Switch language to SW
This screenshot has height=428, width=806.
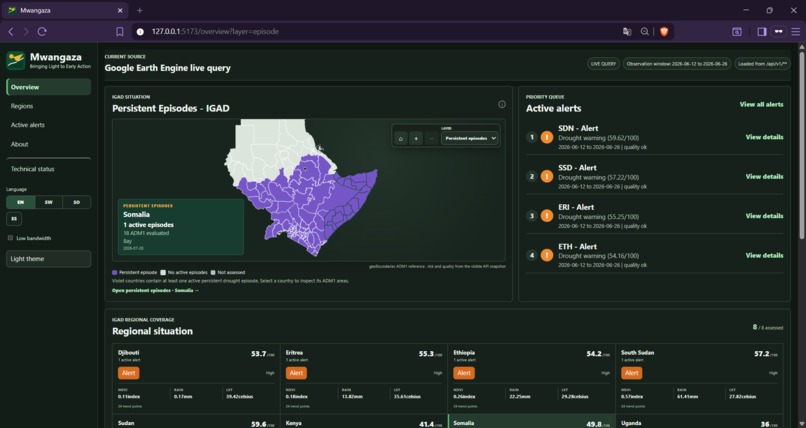point(49,202)
